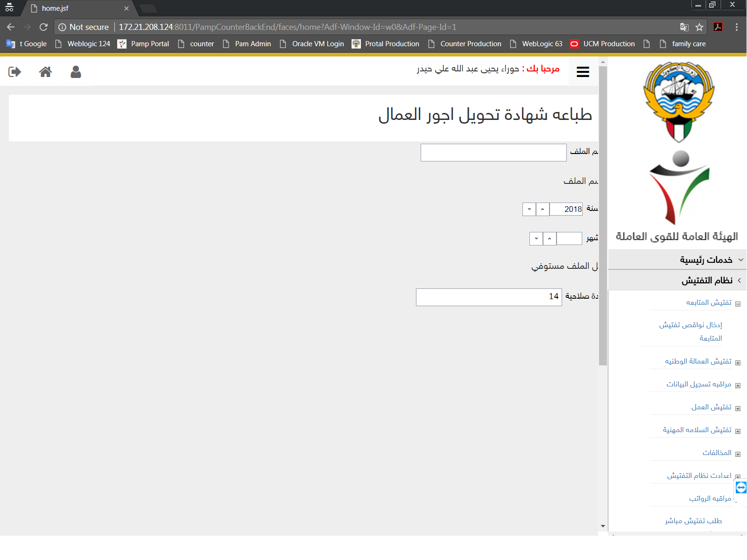Increase the month with up arrow
This screenshot has width=747, height=560.
(x=550, y=238)
